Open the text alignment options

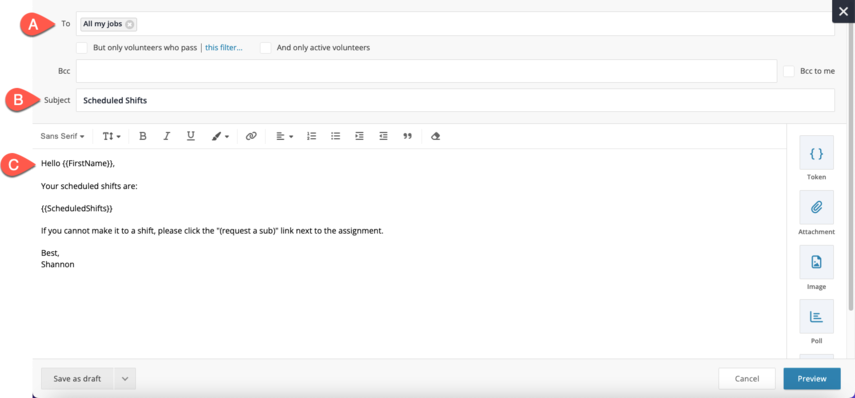284,136
